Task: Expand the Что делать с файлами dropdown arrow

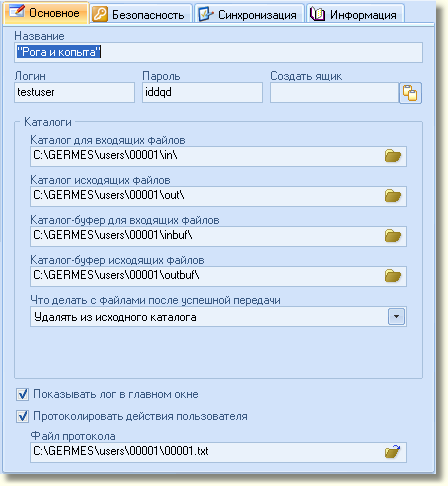Action: tap(396, 316)
